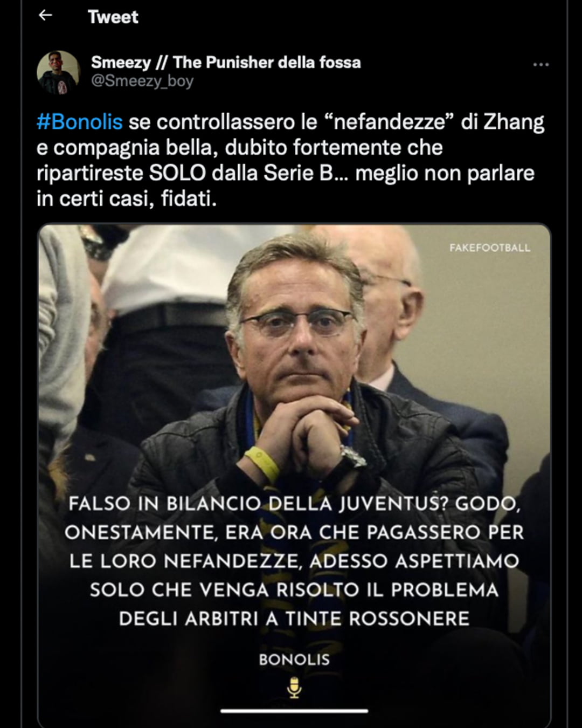Screen dimensions: 582x728
Task: Click display name Smeezy // The Punisher della fossa
Action: (226, 62)
